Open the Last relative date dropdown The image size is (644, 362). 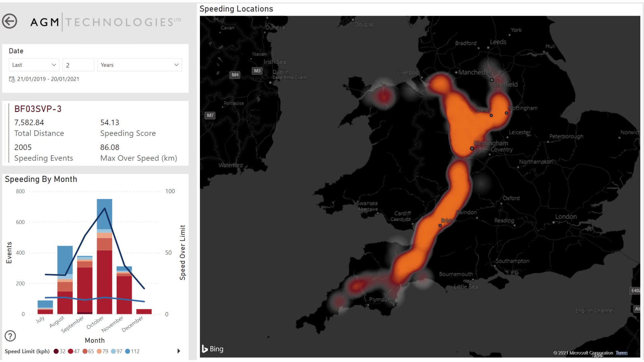point(34,65)
